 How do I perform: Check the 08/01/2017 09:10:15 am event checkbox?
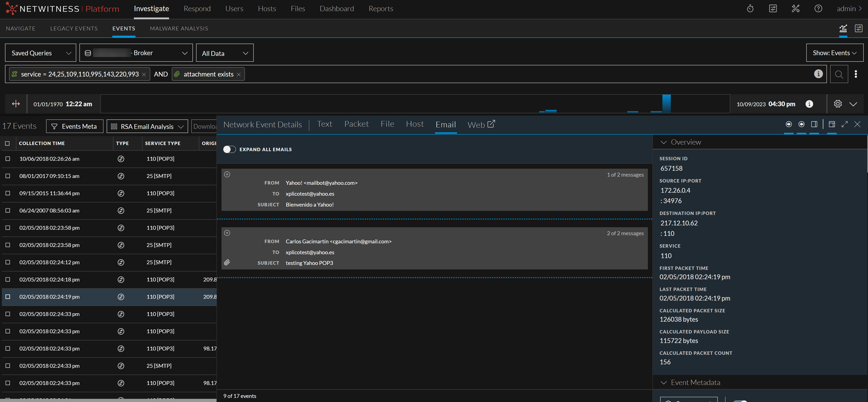coord(8,176)
